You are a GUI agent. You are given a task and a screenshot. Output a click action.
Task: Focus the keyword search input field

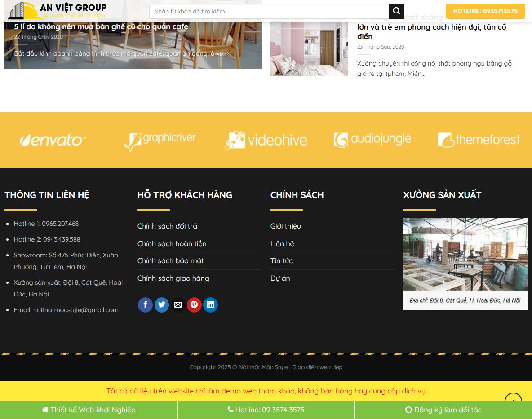tap(269, 11)
